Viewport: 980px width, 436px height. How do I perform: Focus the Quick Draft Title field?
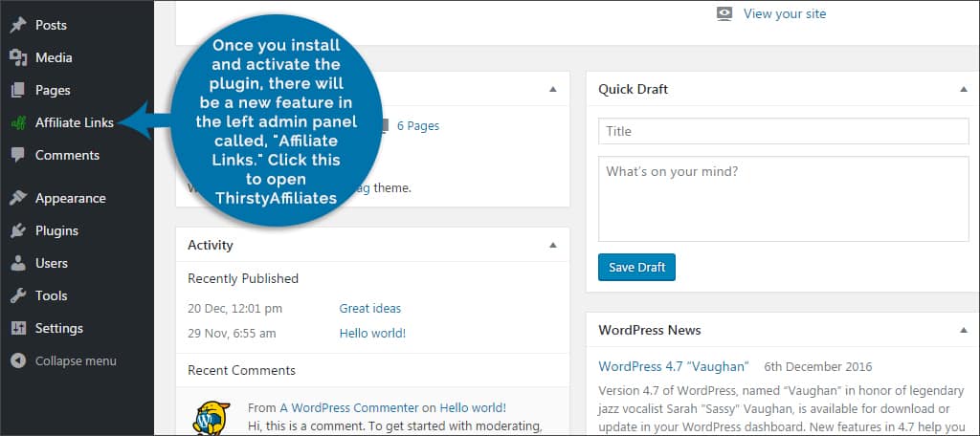[784, 131]
